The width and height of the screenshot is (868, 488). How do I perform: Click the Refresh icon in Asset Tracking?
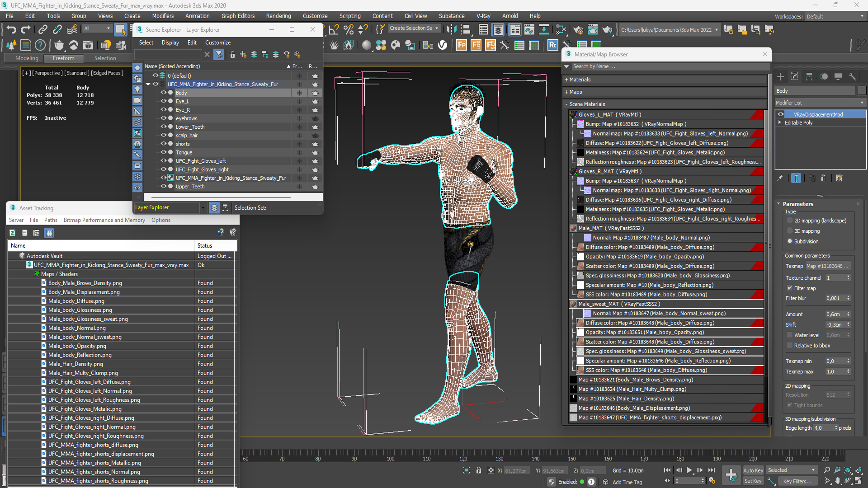pos(12,233)
